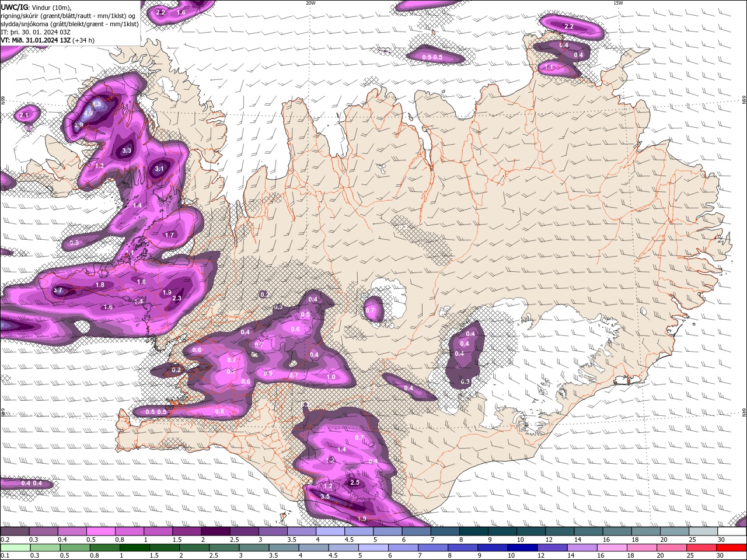The image size is (747, 560).
Task: Click the 2.1 value in the small offshore blob
Action: point(24,116)
